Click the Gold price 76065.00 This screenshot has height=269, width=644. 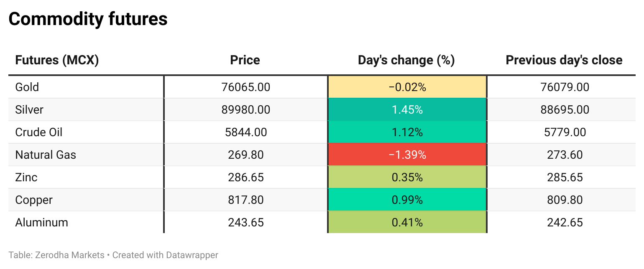246,87
